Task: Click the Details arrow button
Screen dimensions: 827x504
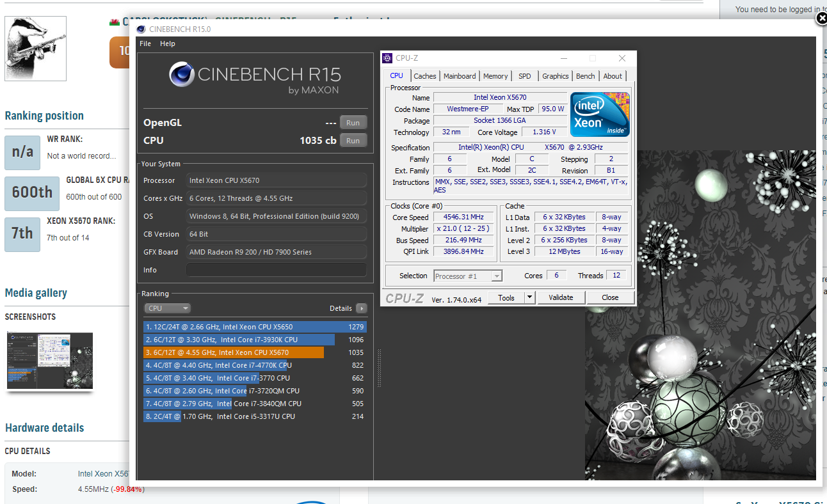Action: (x=362, y=308)
